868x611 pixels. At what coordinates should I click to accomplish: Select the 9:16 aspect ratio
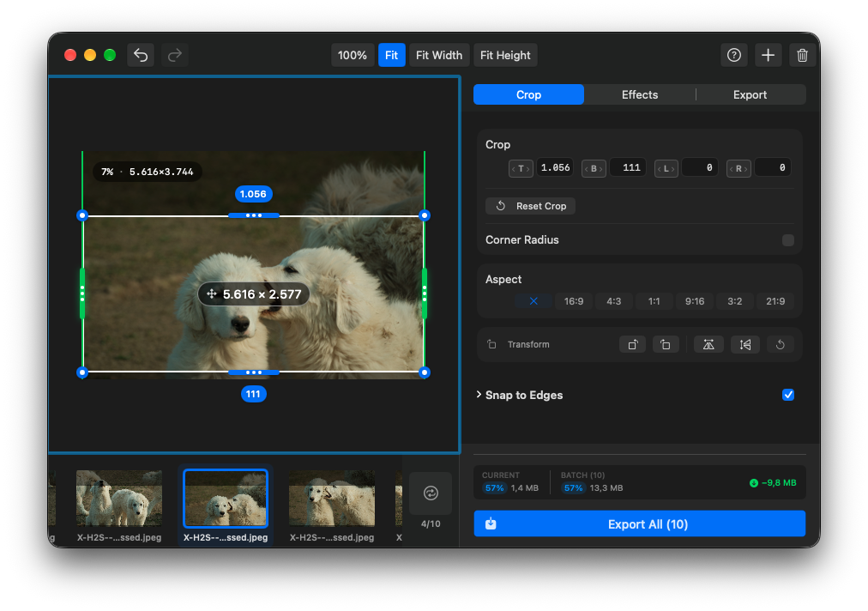tap(695, 301)
